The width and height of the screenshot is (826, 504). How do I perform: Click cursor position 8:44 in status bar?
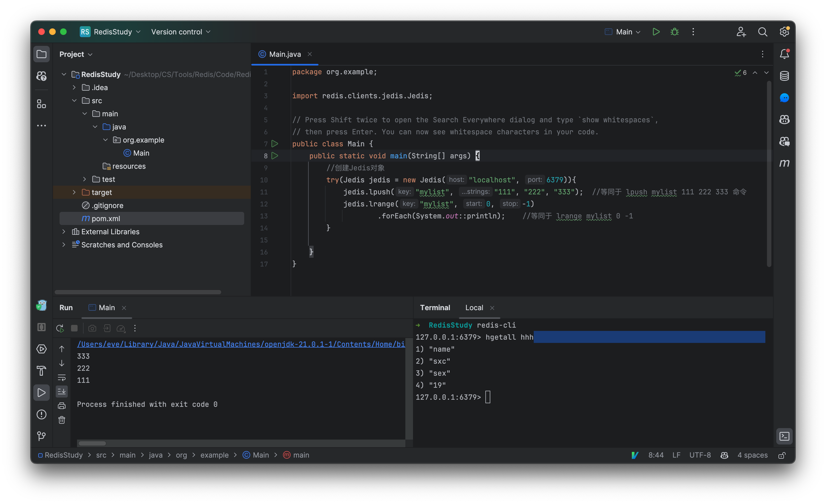point(656,455)
